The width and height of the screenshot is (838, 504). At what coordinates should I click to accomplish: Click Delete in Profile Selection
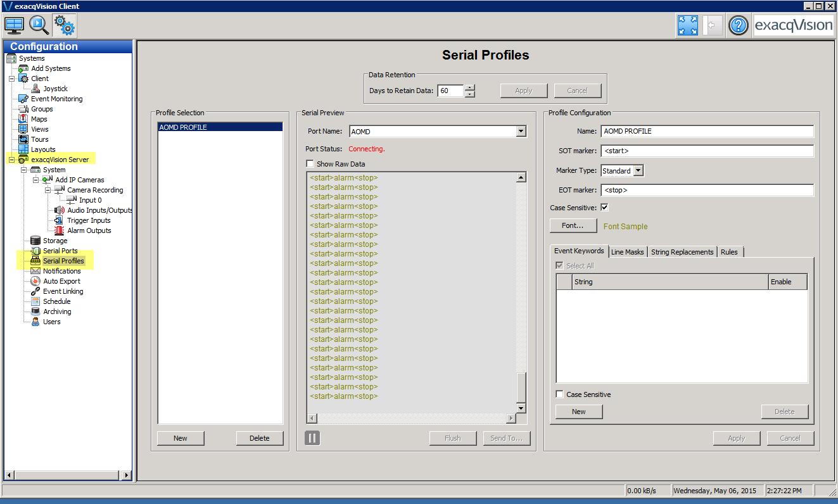pos(260,438)
